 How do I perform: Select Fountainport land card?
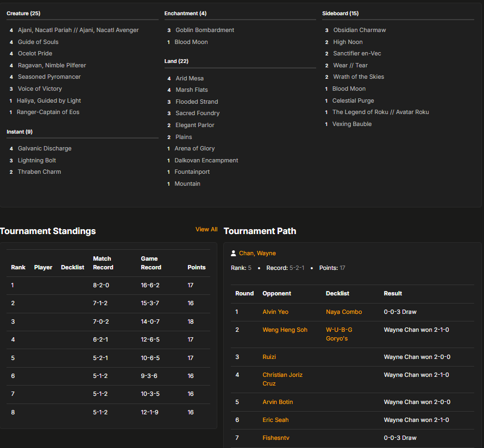(x=192, y=172)
